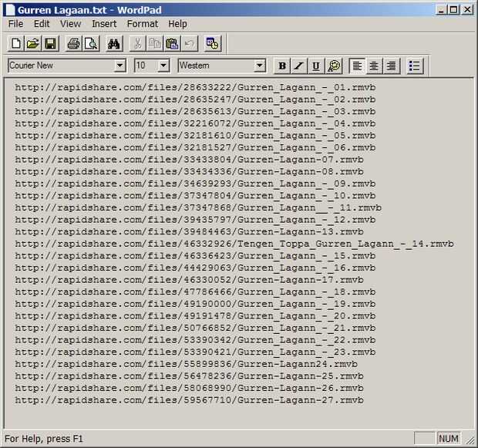Center align the text
478x448 pixels.
[x=374, y=66]
